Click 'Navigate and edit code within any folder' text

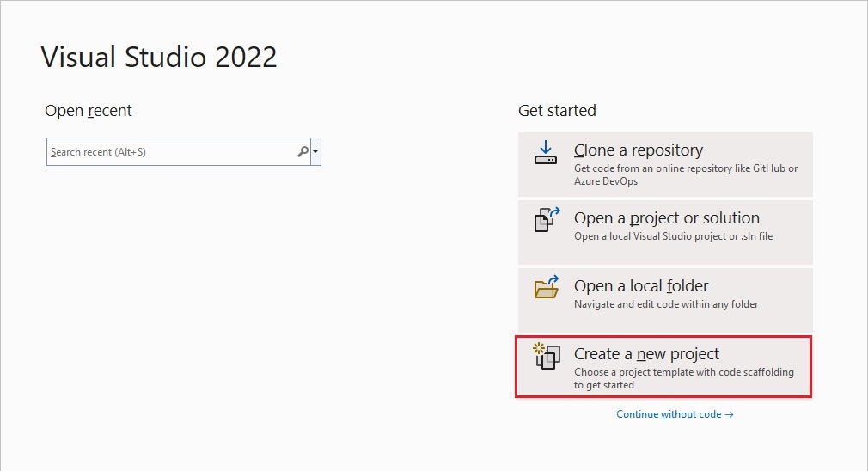tap(666, 304)
